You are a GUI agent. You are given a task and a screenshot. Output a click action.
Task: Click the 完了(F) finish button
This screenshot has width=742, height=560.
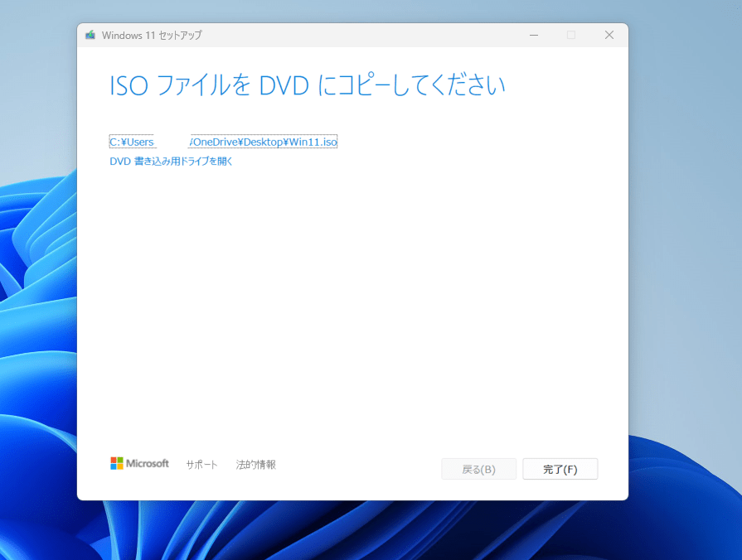(x=560, y=469)
